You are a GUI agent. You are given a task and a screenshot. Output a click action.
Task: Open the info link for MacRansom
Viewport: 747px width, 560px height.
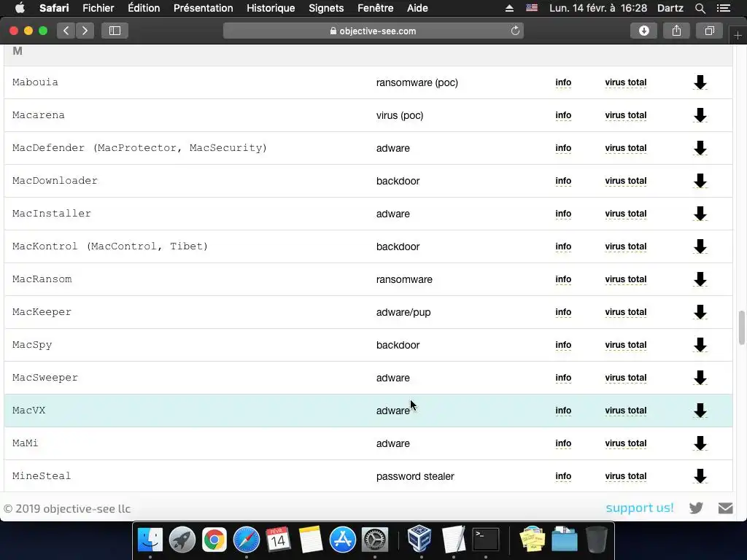pyautogui.click(x=563, y=279)
